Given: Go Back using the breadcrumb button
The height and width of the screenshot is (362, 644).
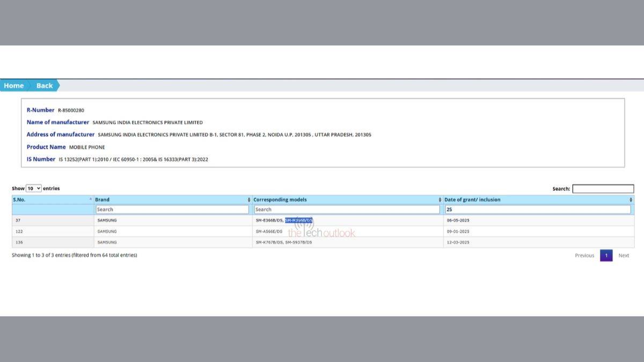Looking at the screenshot, I should point(45,85).
